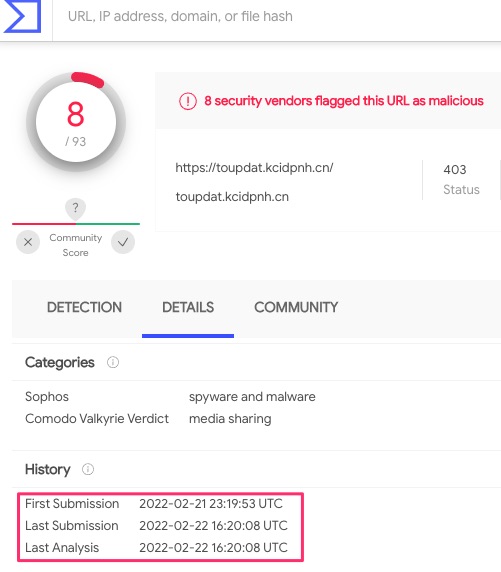Click the community score downvote X icon

(x=28, y=242)
